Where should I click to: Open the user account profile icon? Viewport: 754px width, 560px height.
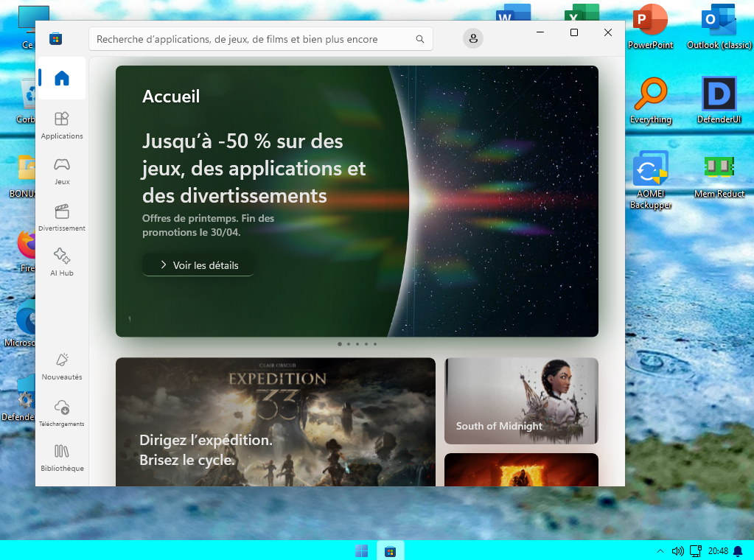[x=473, y=38]
